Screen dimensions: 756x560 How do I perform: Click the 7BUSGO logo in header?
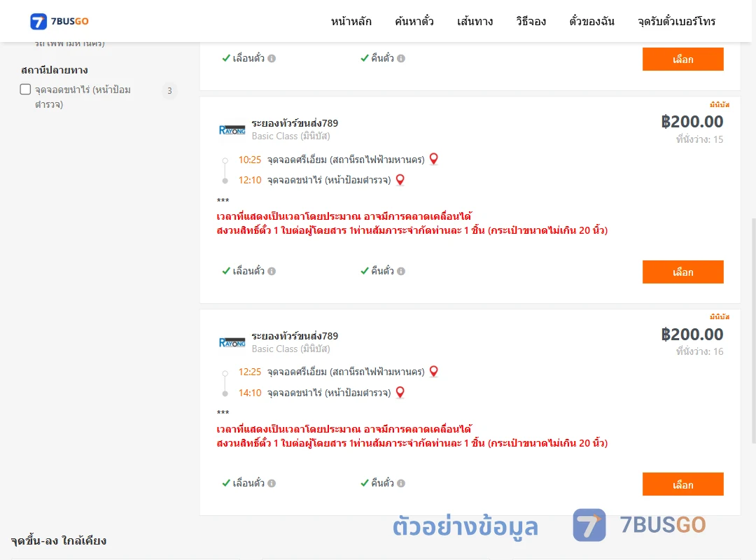pyautogui.click(x=59, y=21)
